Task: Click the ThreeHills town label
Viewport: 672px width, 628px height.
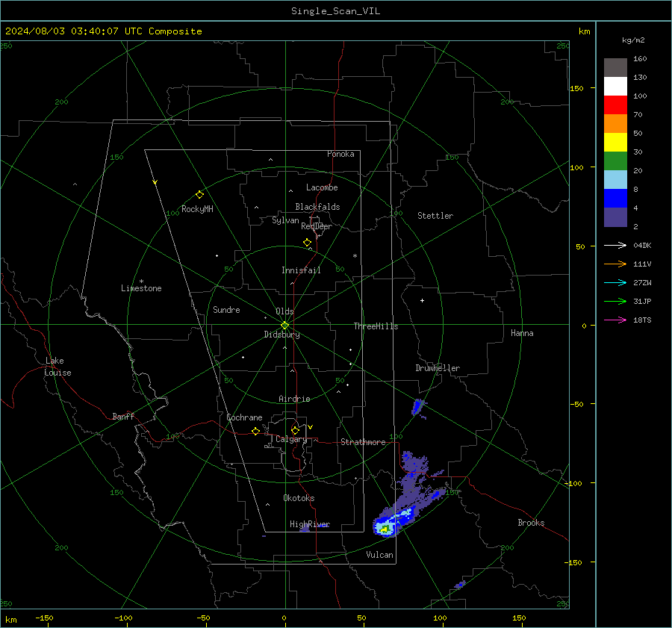Action: (376, 326)
